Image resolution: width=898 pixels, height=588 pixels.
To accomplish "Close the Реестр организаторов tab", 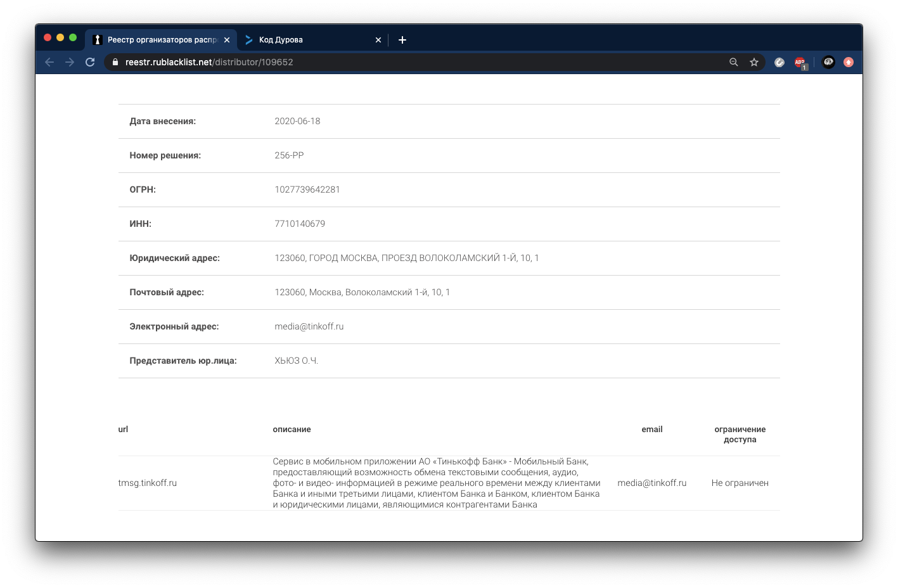I will click(x=227, y=40).
